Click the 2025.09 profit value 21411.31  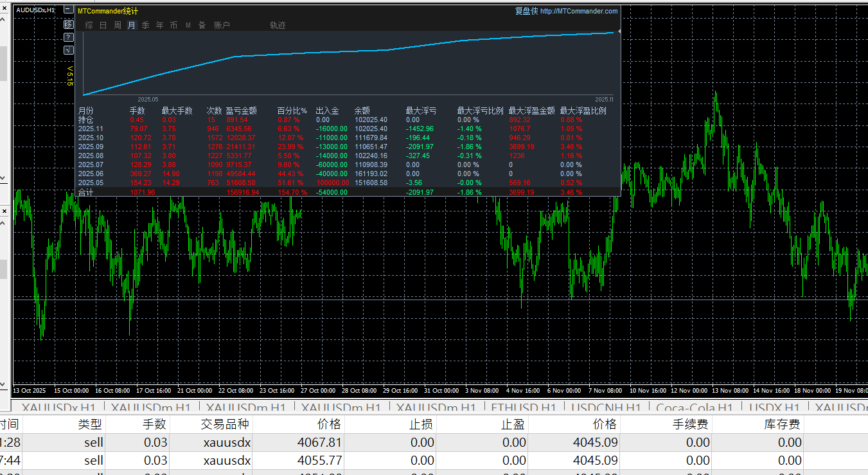(241, 147)
